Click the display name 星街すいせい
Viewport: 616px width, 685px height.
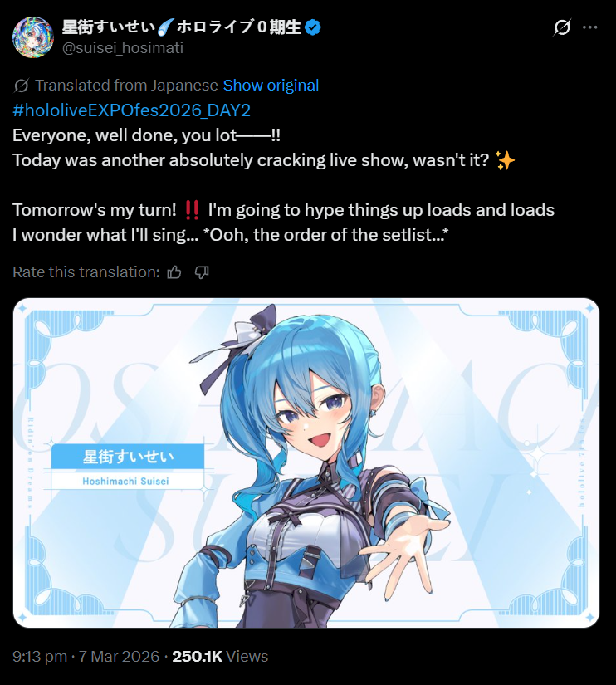tap(109, 27)
